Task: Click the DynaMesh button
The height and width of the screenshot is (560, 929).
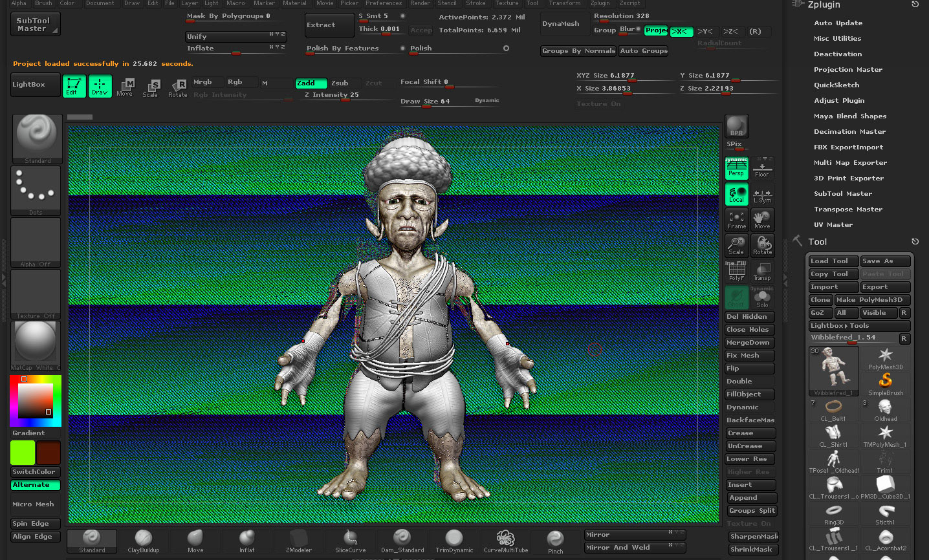Action: click(565, 24)
